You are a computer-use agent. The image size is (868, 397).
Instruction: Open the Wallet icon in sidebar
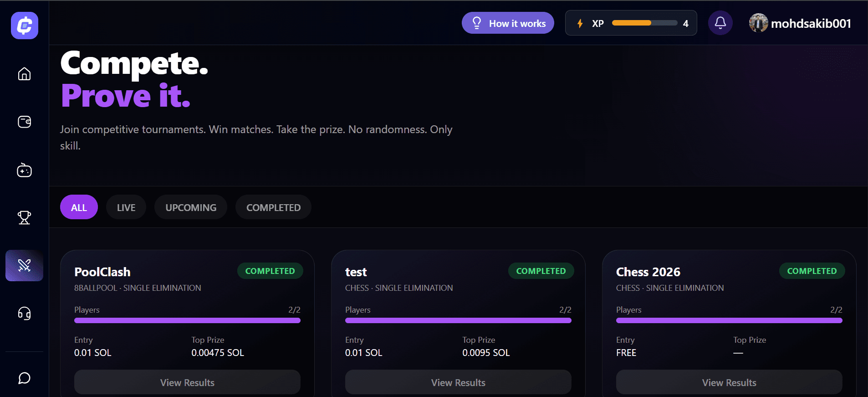click(25, 122)
